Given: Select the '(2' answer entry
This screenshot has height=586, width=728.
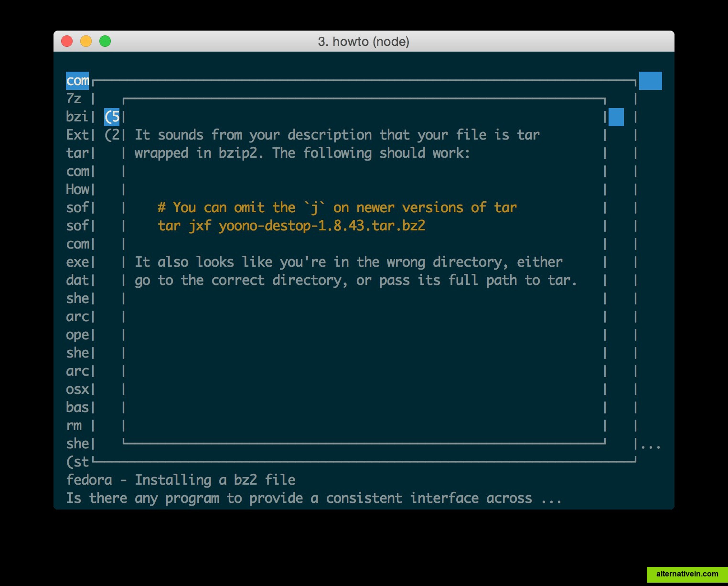Looking at the screenshot, I should 112,135.
